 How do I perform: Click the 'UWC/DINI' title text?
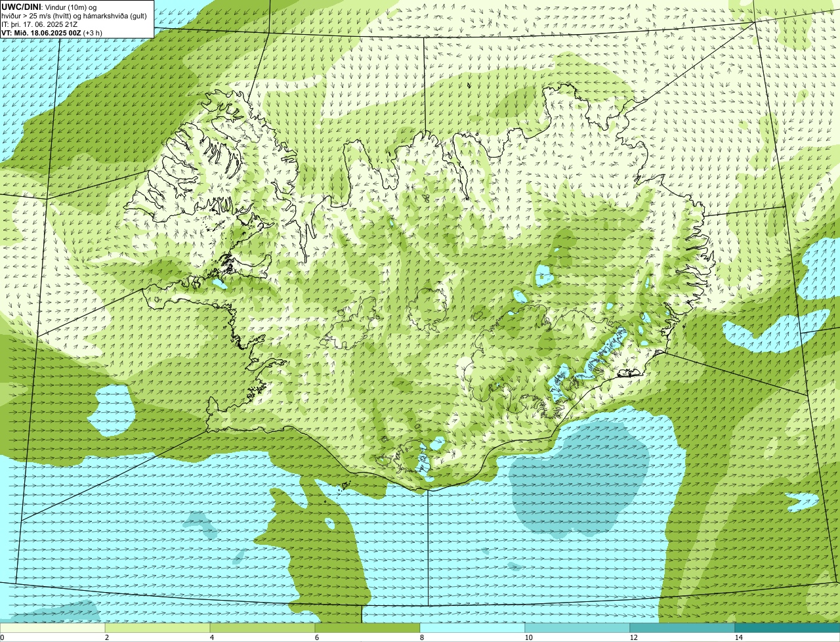(x=20, y=7)
